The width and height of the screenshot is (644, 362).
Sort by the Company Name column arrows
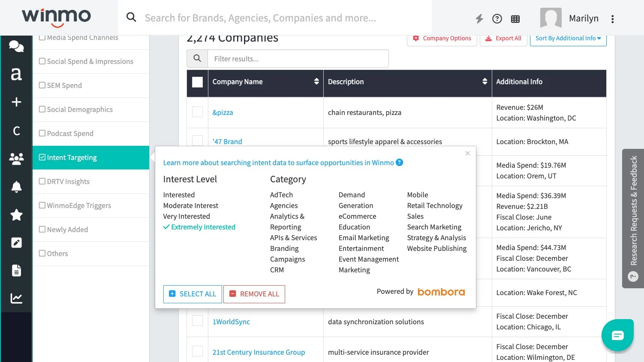(316, 81)
